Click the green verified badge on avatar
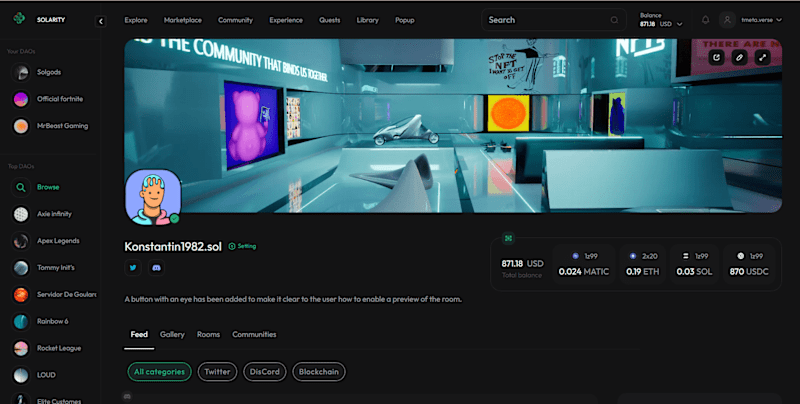This screenshot has height=404, width=800. [174, 218]
